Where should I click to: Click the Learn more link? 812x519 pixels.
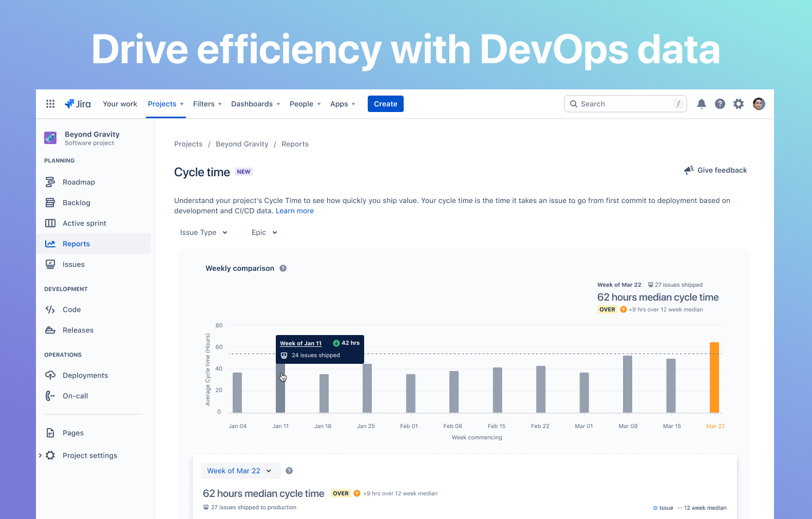point(295,211)
